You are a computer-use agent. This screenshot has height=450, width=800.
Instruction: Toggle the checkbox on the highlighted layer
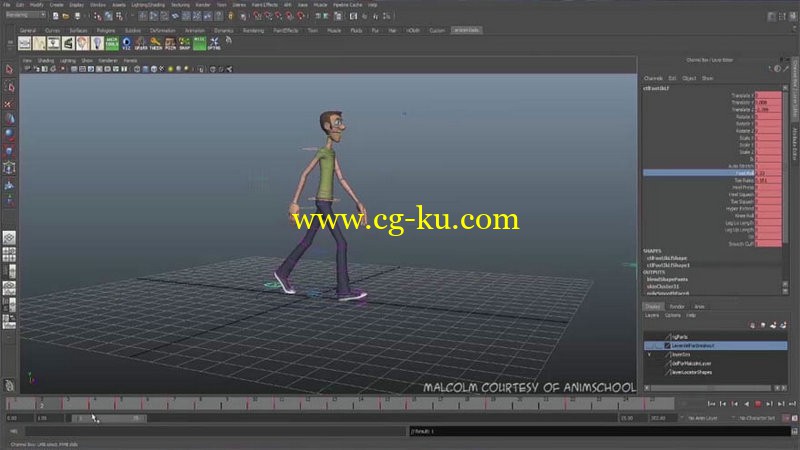(x=667, y=346)
